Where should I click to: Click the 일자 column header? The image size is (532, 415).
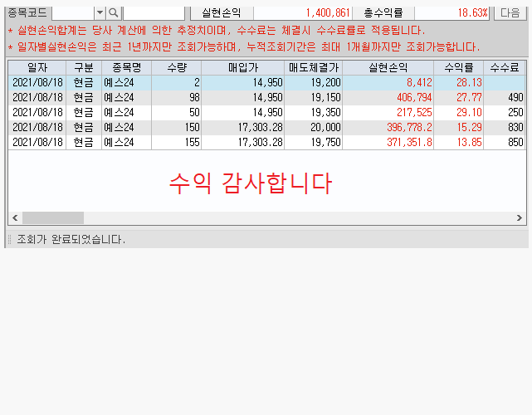click(37, 68)
